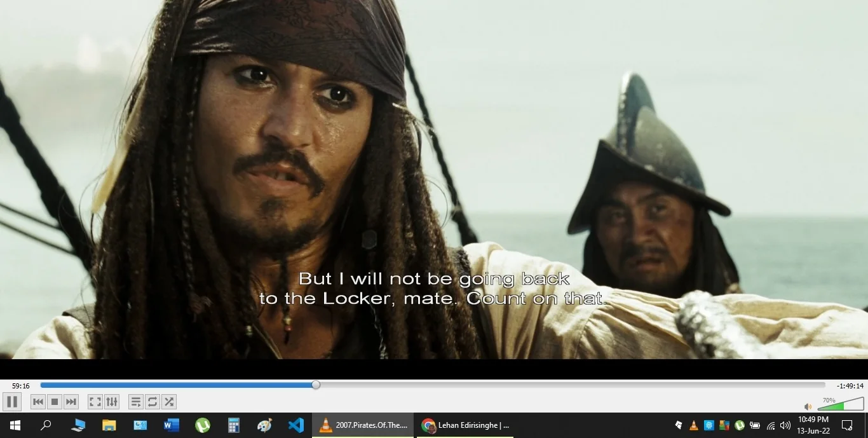Screen dimensions: 868x438
Task: Open Microsoft Word from taskbar
Action: [172, 425]
